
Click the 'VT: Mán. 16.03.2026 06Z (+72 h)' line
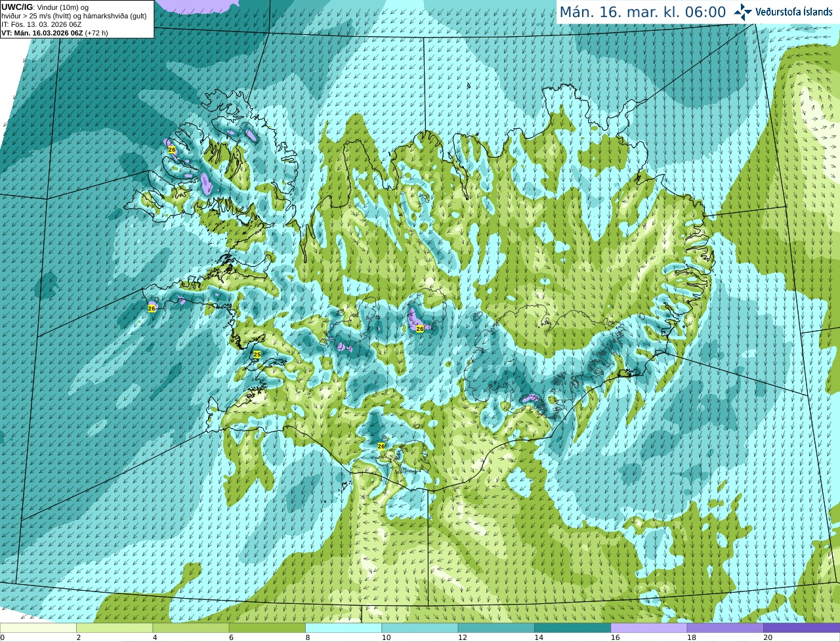[x=54, y=33]
